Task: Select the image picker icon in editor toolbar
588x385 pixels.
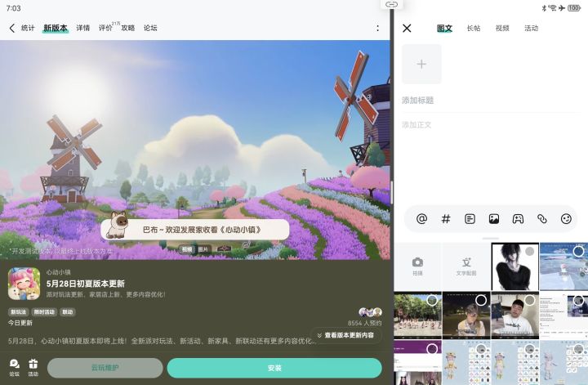Action: pos(494,219)
